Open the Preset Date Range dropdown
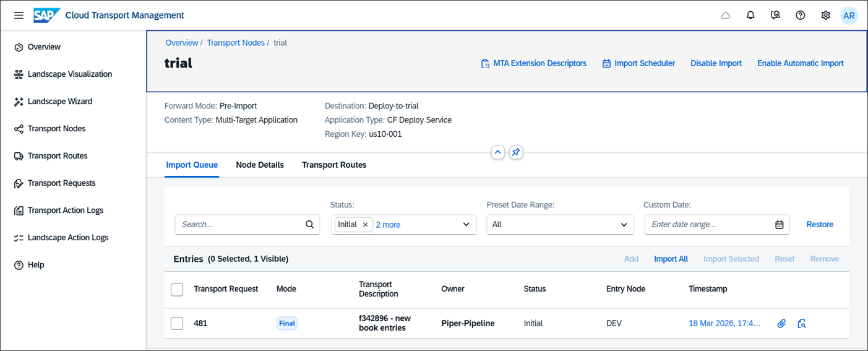The width and height of the screenshot is (868, 351). coord(560,225)
